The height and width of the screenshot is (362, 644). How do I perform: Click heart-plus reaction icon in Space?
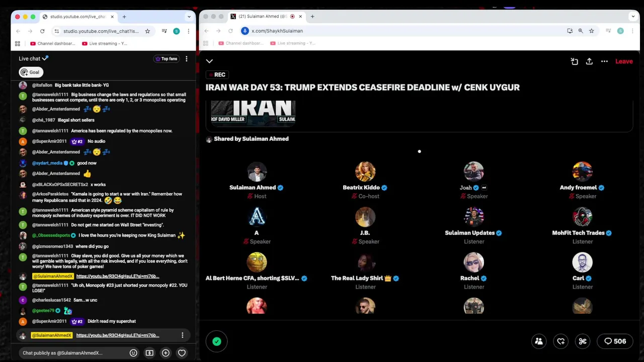pos(561,341)
